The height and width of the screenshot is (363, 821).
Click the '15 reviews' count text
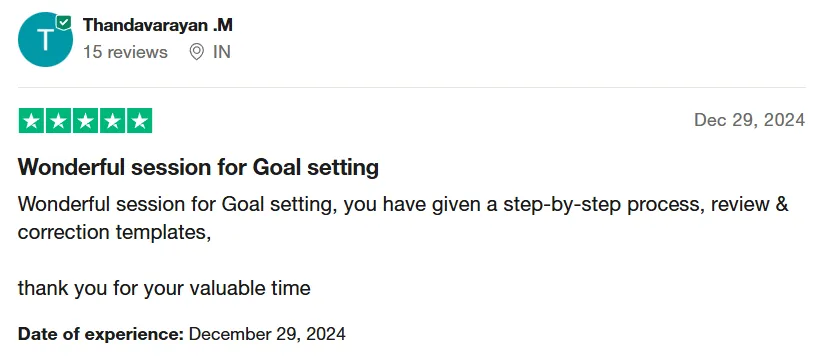[125, 52]
